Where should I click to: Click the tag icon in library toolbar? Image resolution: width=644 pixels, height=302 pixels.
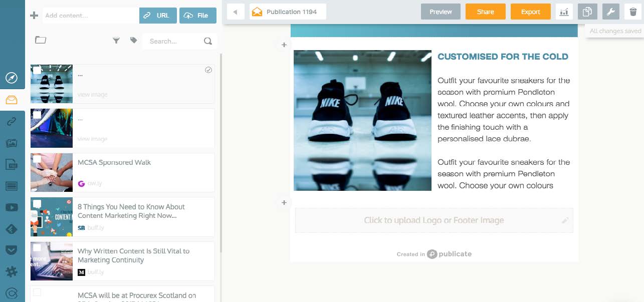133,41
